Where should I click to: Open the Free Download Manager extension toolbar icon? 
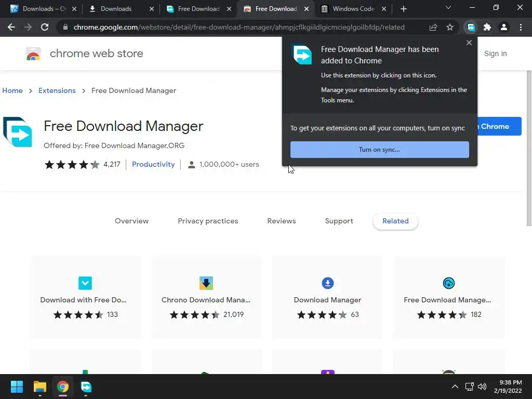coord(471,27)
